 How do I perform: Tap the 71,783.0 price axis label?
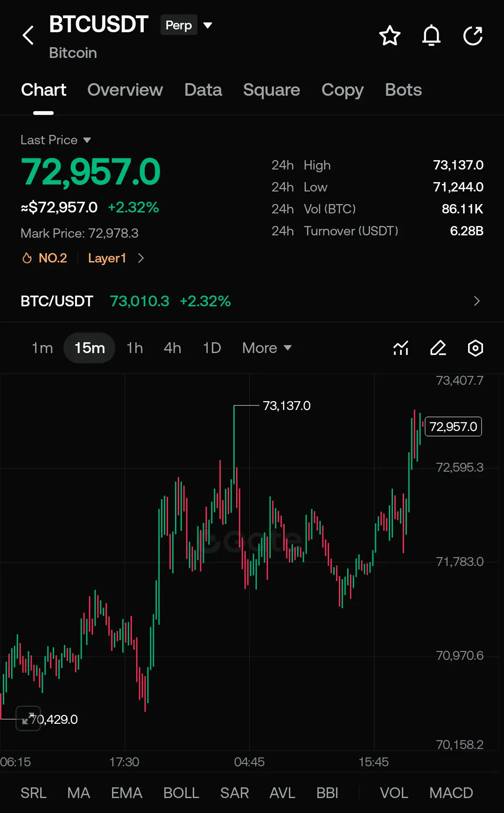click(x=460, y=561)
